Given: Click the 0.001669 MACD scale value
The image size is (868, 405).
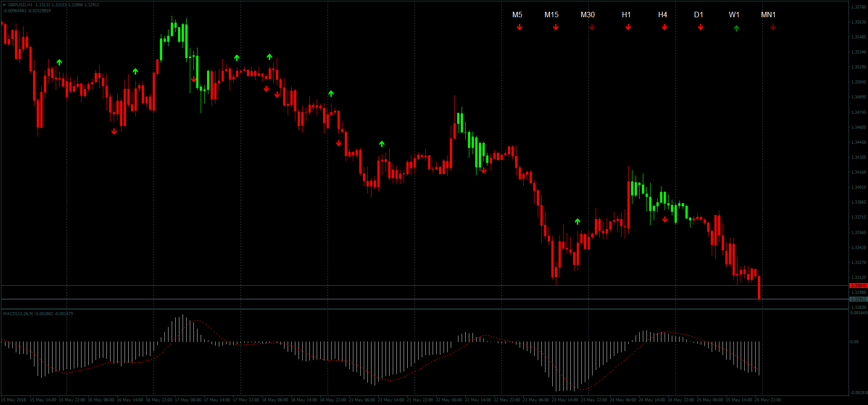Looking at the screenshot, I should click(x=859, y=313).
